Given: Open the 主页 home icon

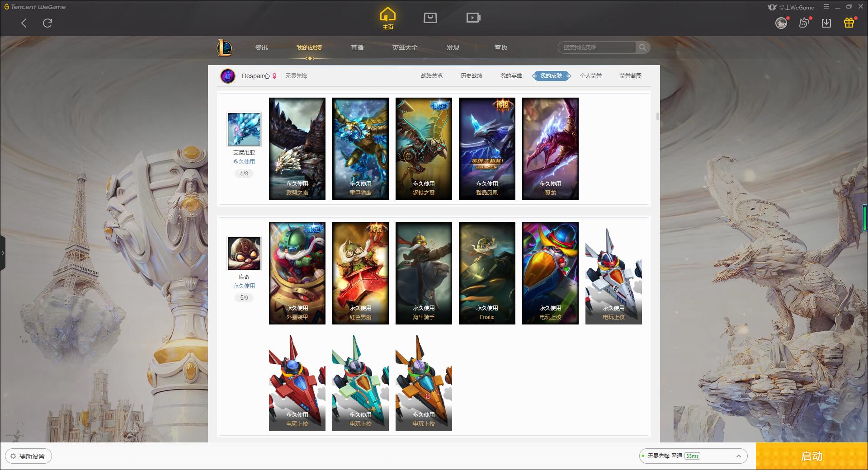Looking at the screenshot, I should tap(388, 19).
